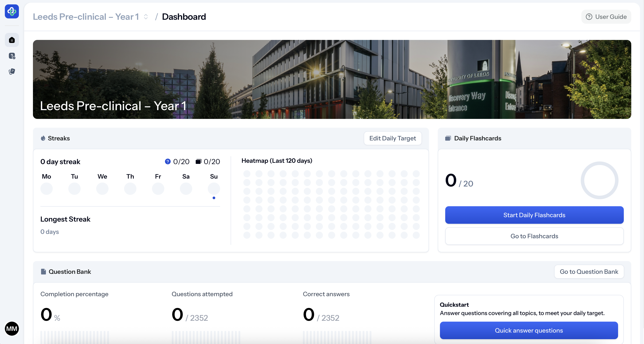Click the flame icon next to Streaks
The height and width of the screenshot is (344, 644).
click(43, 138)
